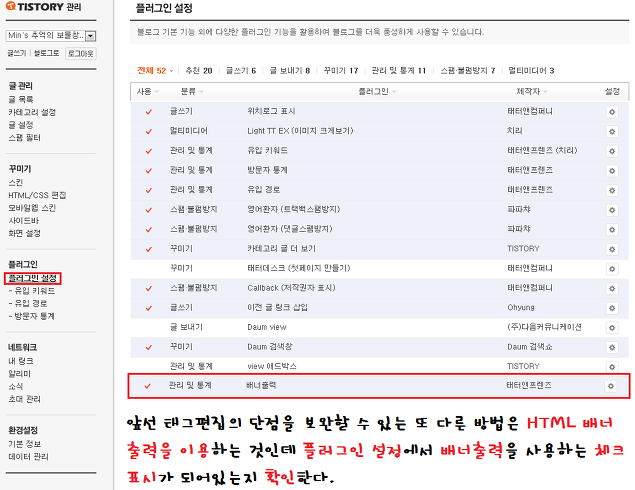Open 모바일웹 스킨 in sidebar
The image size is (635, 490).
pyautogui.click(x=32, y=208)
